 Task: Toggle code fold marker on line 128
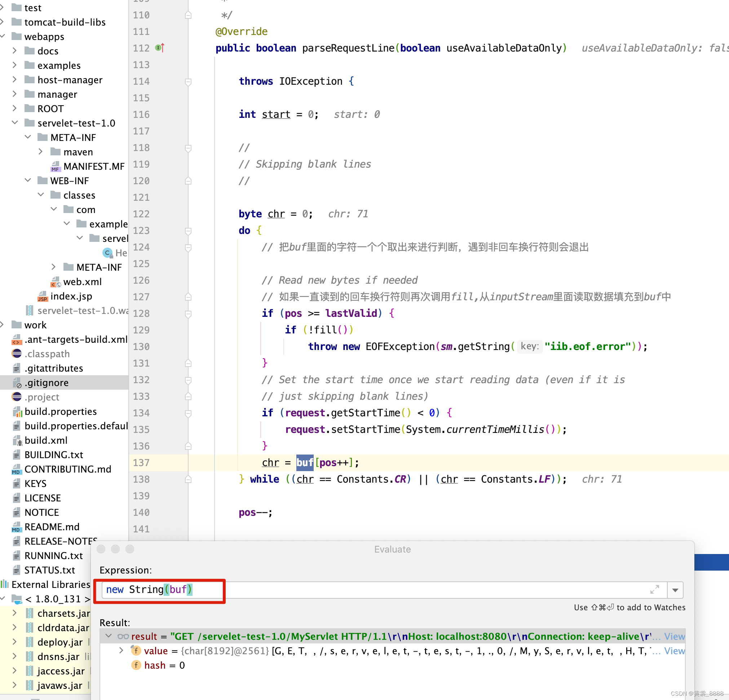tap(188, 314)
